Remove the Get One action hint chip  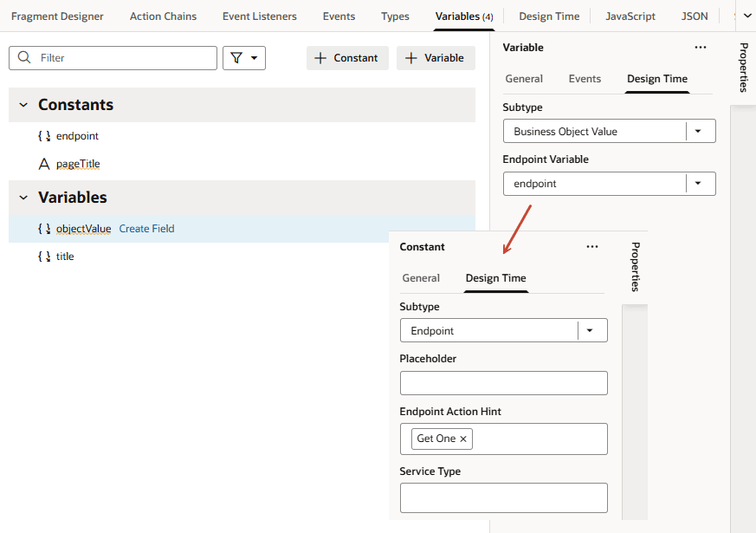click(x=463, y=439)
